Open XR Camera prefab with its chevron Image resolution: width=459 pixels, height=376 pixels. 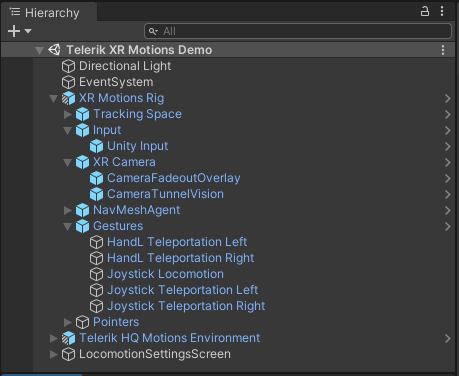[448, 162]
